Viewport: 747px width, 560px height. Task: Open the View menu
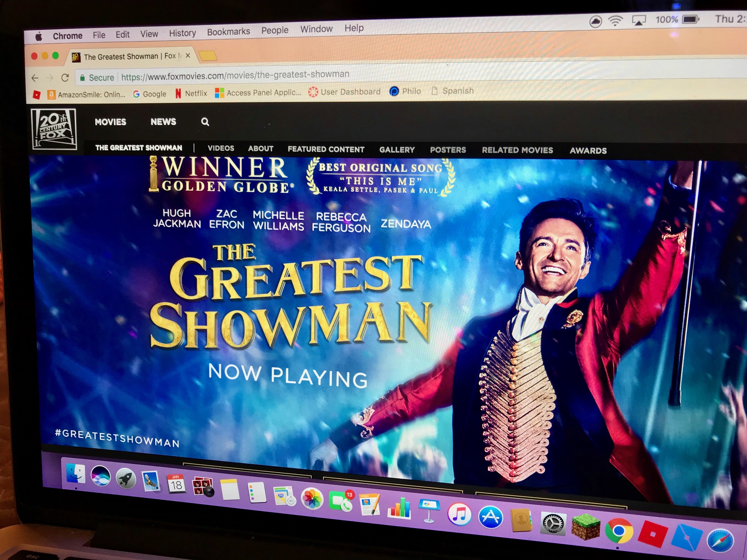[149, 34]
